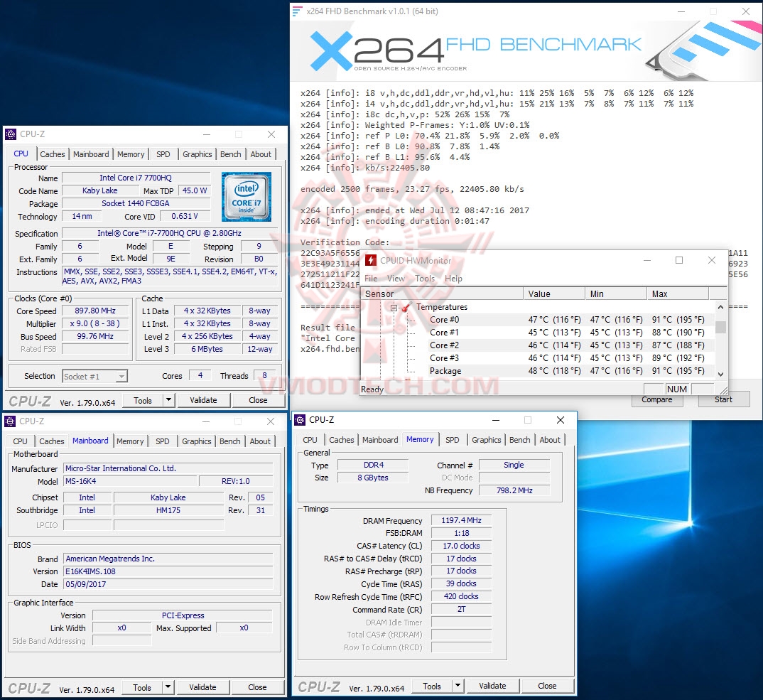Viewport: 763px width, 700px height.
Task: Open the View menu in HWMonitor
Action: tap(396, 279)
